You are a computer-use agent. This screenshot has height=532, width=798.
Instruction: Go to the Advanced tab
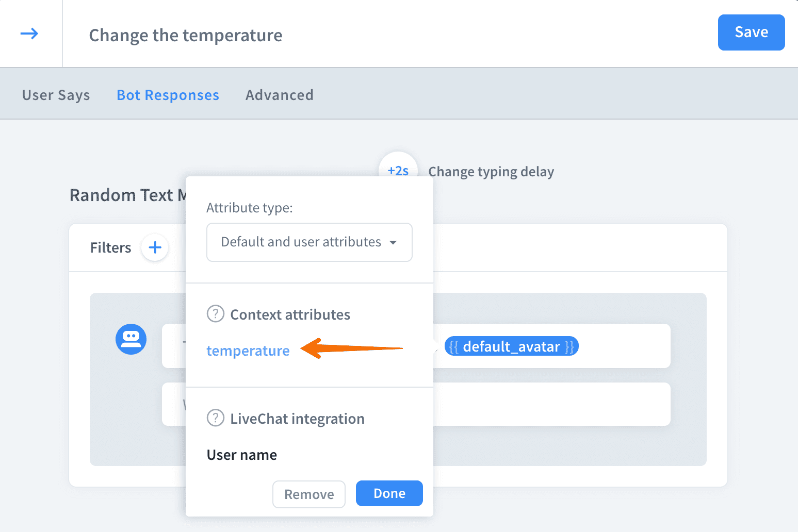click(x=279, y=95)
